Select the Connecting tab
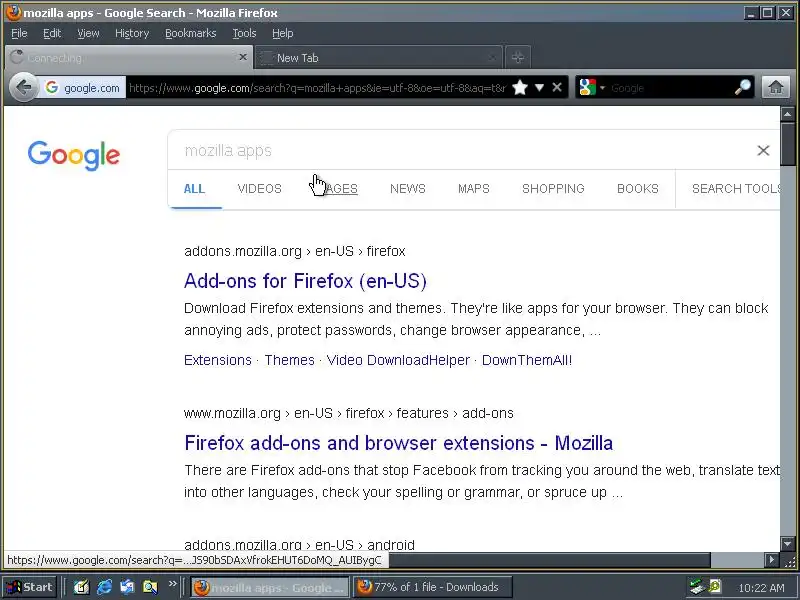This screenshot has width=800, height=600. (x=129, y=58)
